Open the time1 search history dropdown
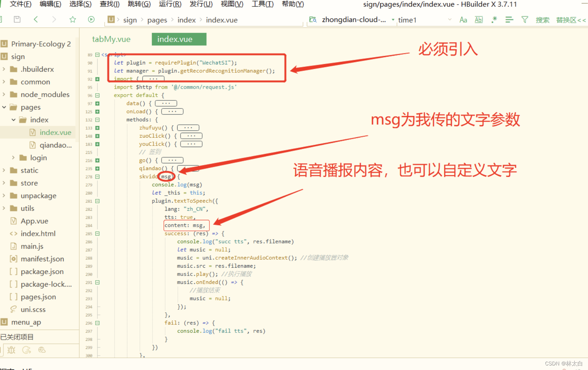The width and height of the screenshot is (588, 370). [x=450, y=20]
